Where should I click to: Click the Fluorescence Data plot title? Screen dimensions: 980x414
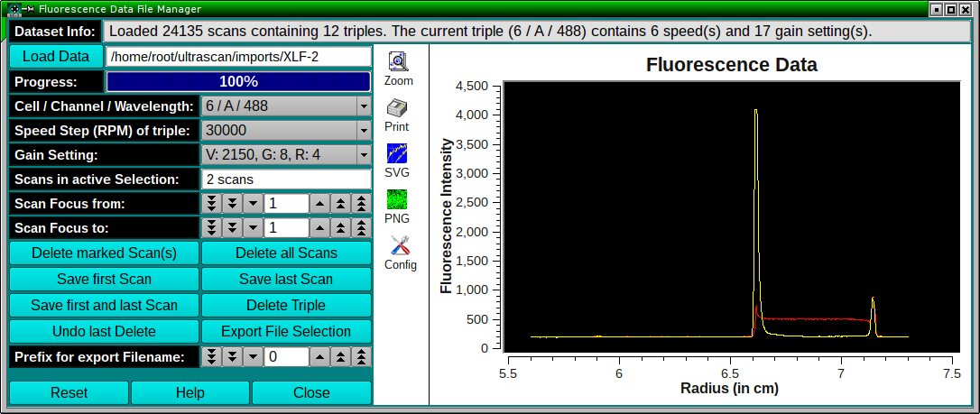click(731, 65)
